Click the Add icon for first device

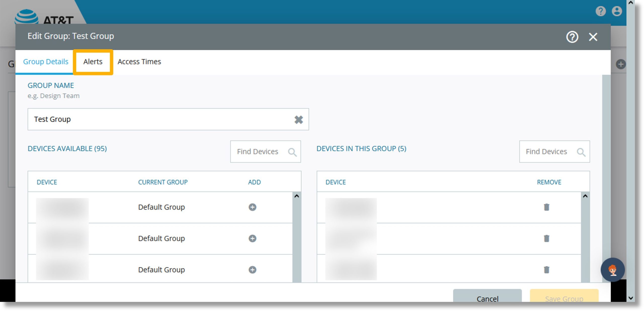253,207
